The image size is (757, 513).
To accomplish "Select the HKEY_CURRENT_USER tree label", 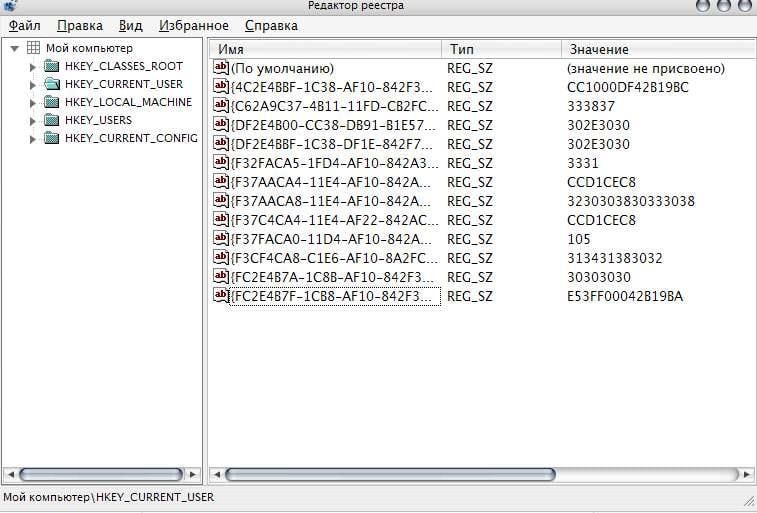I will click(124, 84).
